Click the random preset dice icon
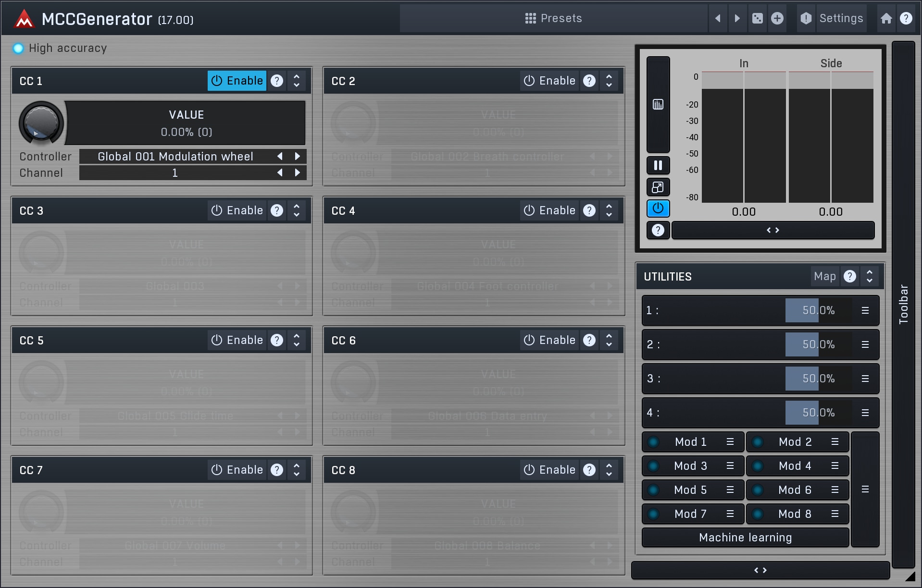922x588 pixels. coord(757,18)
